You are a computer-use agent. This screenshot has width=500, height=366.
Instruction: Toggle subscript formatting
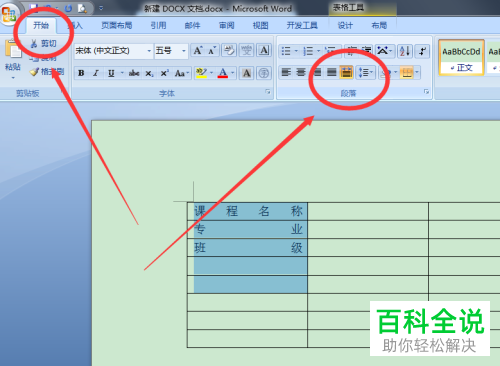pos(149,73)
